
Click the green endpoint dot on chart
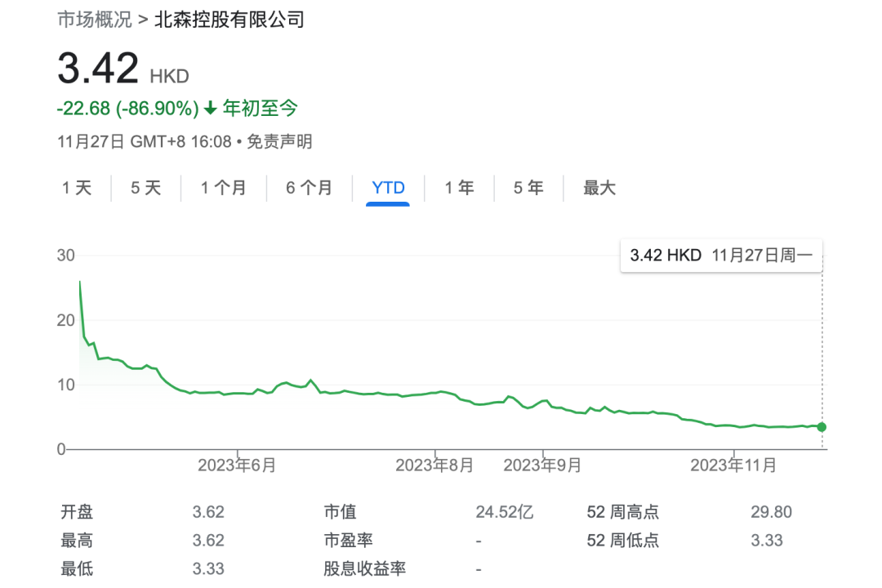pos(822,427)
